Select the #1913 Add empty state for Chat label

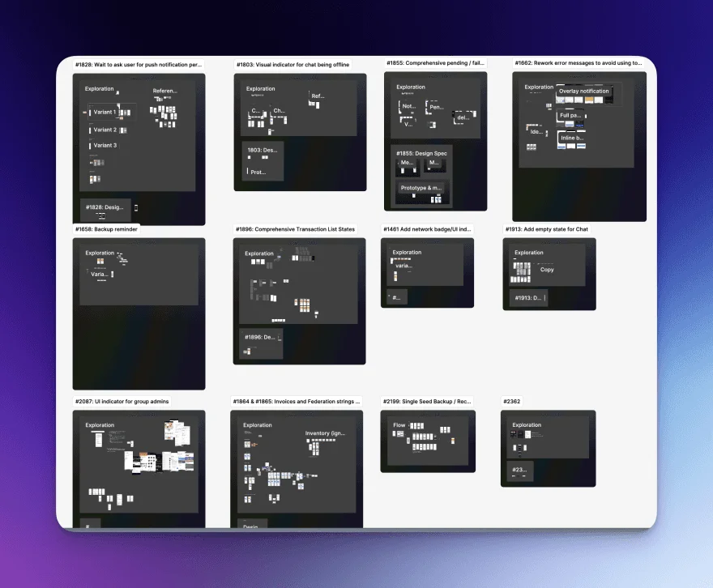point(547,229)
